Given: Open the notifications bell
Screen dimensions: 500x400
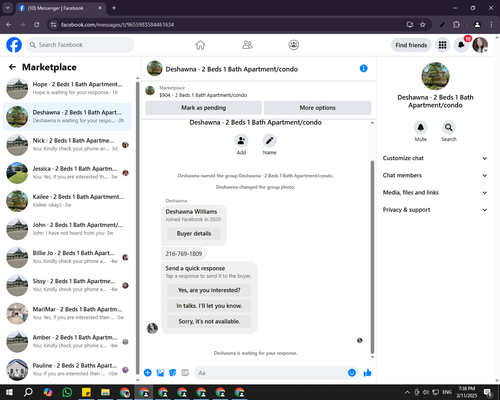Looking at the screenshot, I should [461, 45].
